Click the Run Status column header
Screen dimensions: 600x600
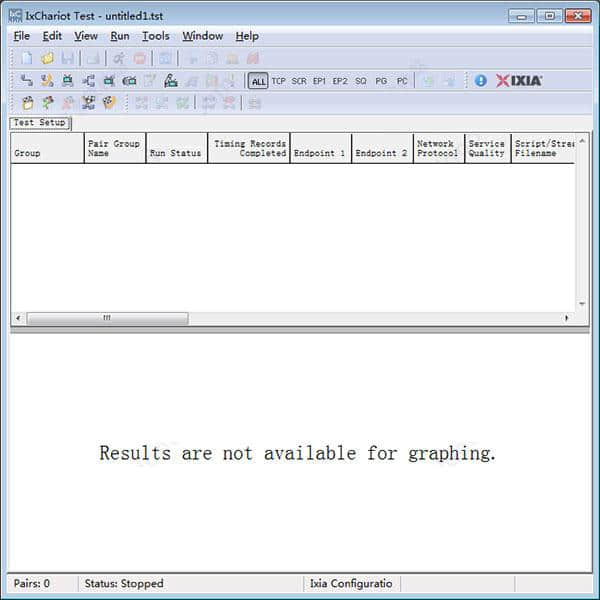(177, 148)
